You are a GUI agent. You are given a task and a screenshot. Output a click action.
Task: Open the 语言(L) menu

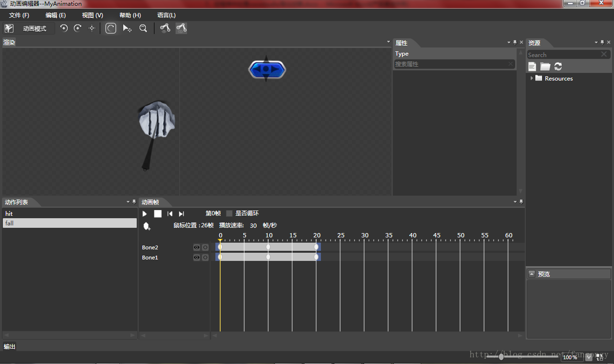tap(166, 15)
